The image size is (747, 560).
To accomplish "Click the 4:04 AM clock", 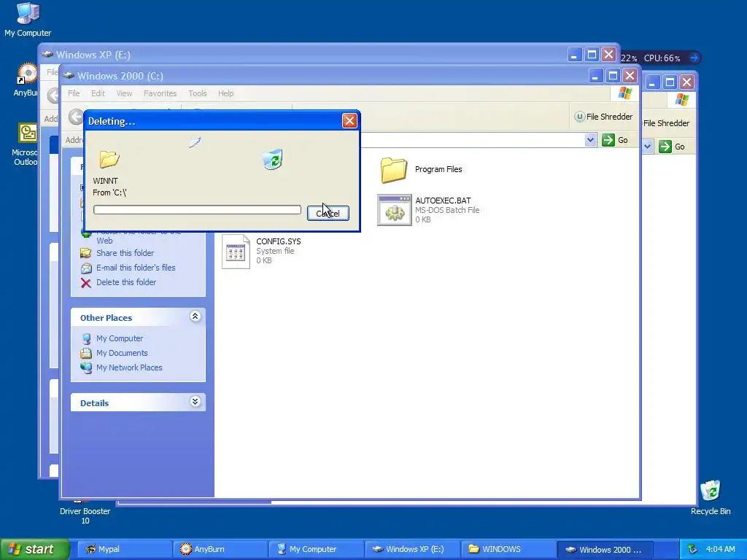I will (720, 550).
